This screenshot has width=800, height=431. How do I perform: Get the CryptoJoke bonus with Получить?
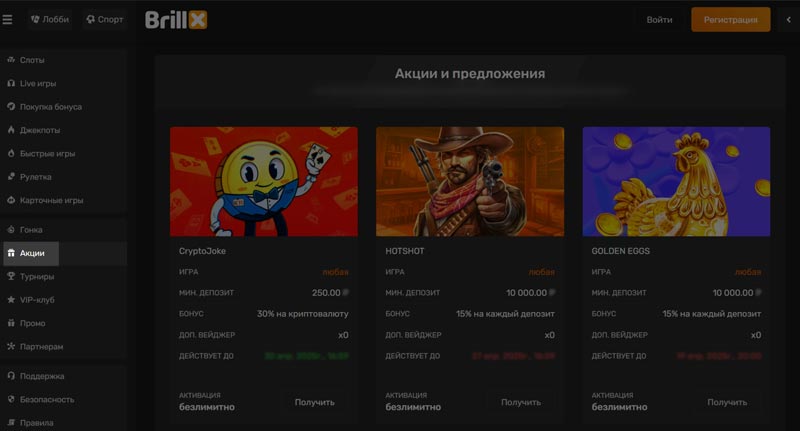[314, 402]
